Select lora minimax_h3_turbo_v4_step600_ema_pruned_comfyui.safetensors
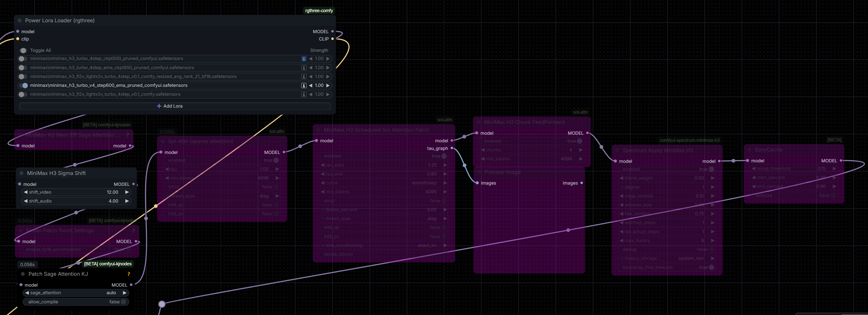This screenshot has width=868, height=315. coord(108,86)
